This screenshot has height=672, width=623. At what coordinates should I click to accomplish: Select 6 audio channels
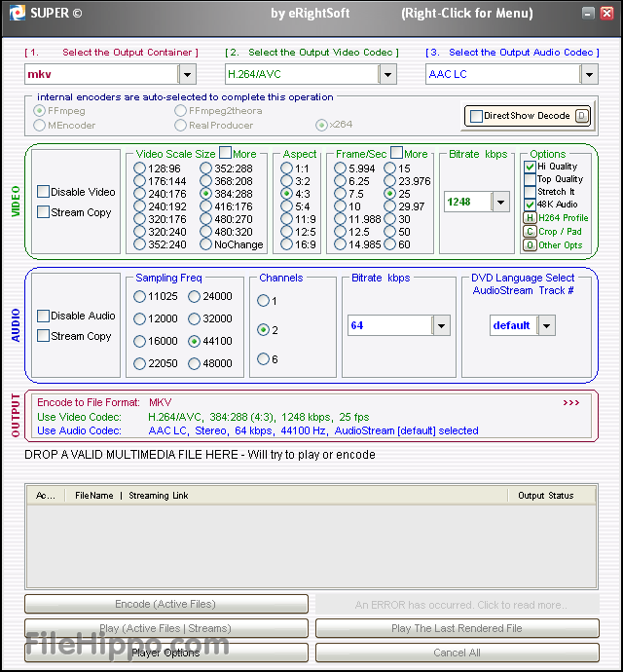[263, 359]
